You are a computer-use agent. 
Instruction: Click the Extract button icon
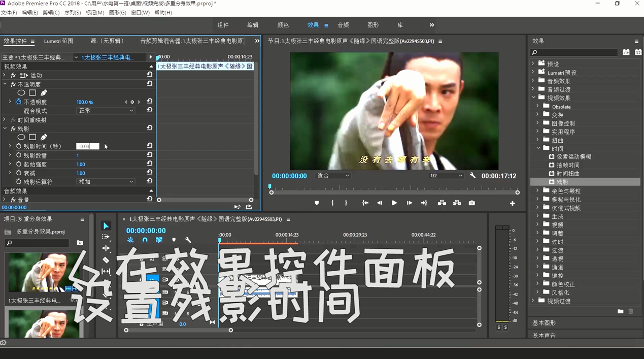[x=457, y=203]
